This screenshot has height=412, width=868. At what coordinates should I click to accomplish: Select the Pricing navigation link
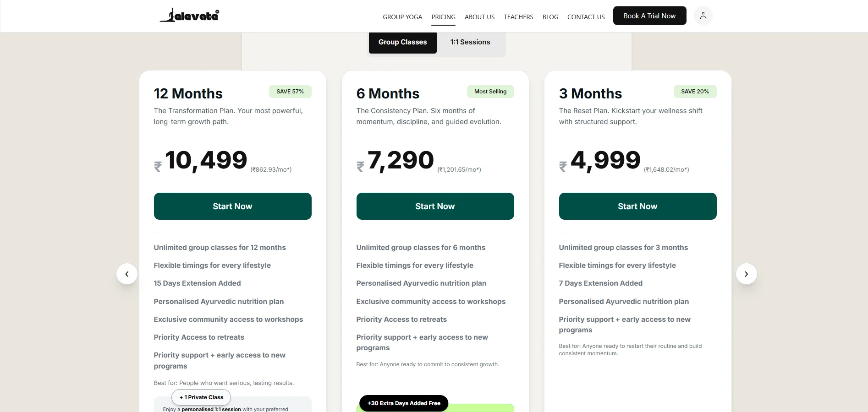click(x=443, y=17)
